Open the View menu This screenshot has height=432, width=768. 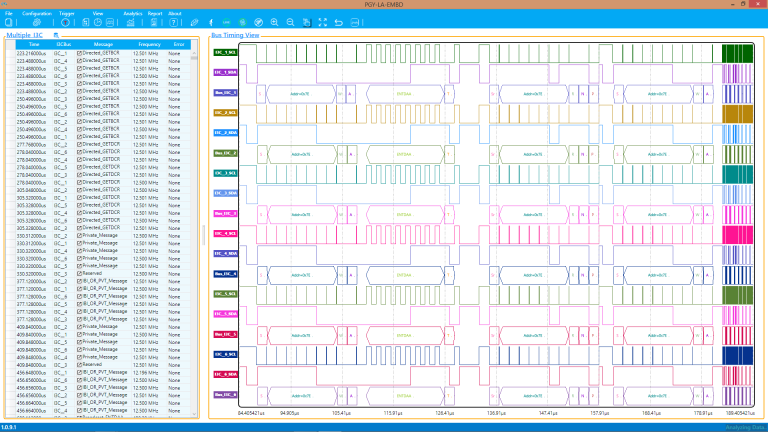(x=98, y=13)
